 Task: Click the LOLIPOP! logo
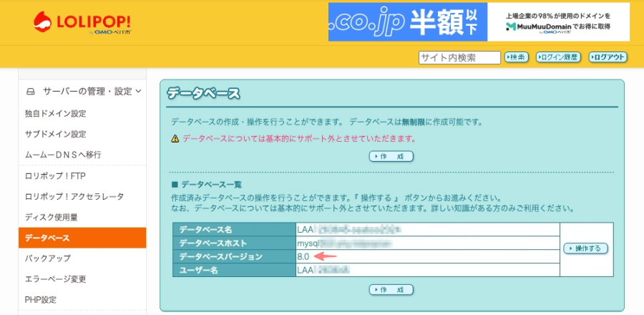click(82, 23)
